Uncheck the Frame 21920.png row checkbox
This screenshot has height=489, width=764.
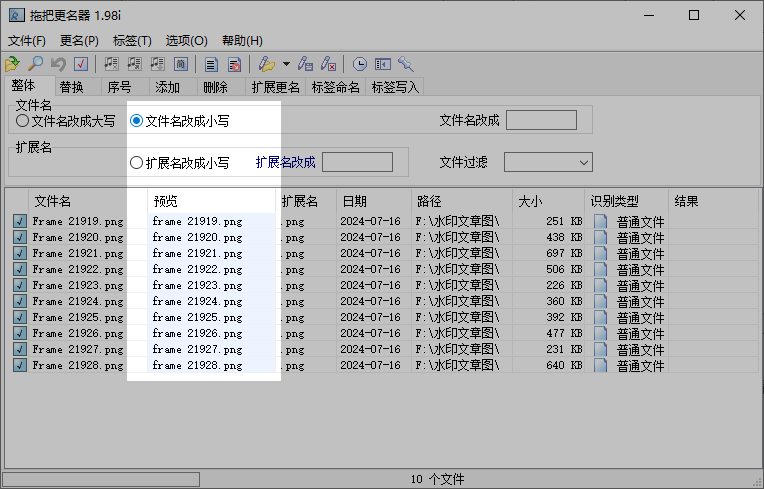pyautogui.click(x=19, y=237)
